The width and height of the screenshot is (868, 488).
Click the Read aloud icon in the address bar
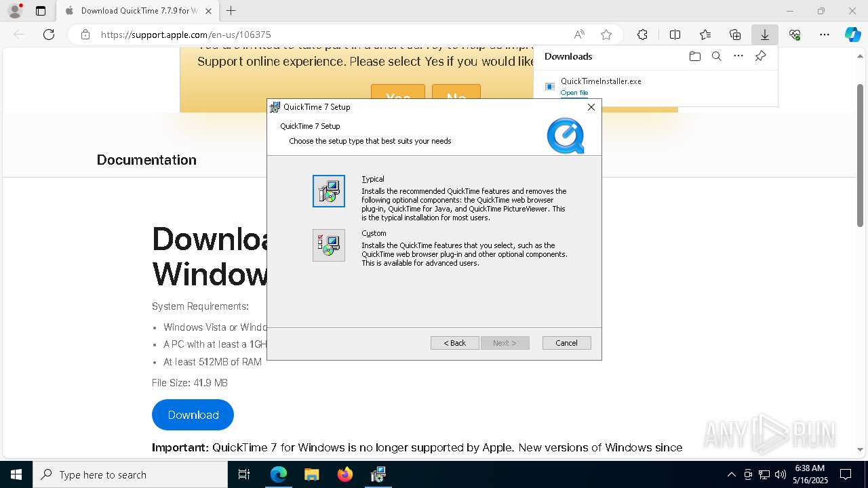579,35
